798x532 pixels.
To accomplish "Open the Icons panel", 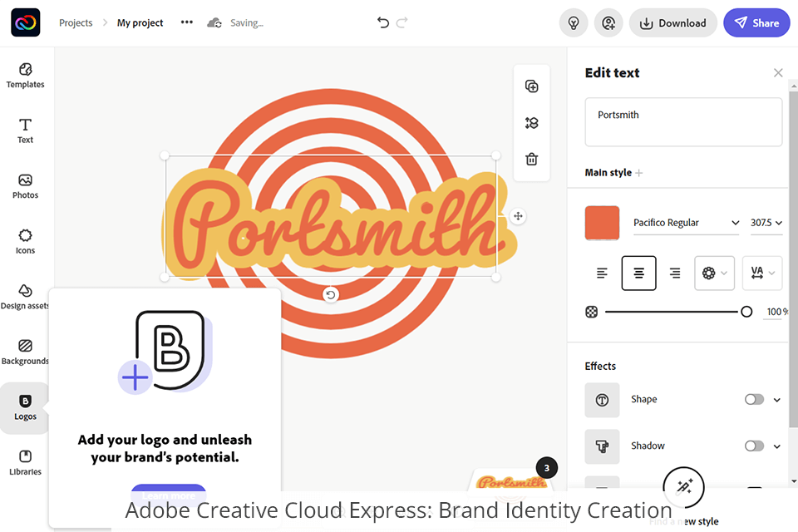I will click(26, 242).
